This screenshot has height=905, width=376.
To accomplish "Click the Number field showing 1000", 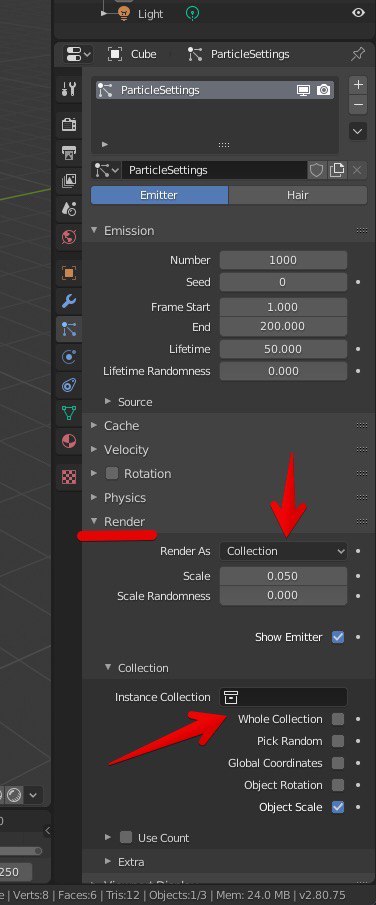I will tap(283, 260).
